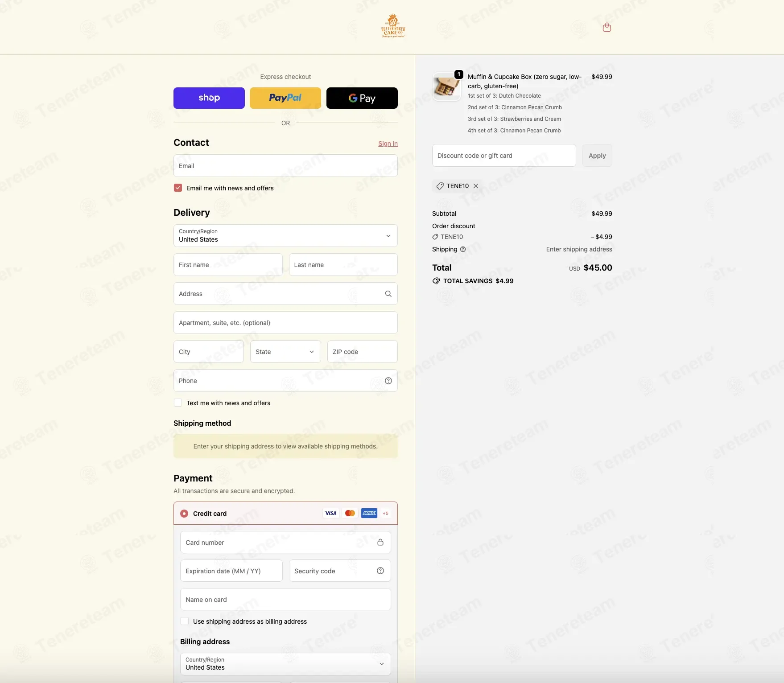Expand the State dropdown
This screenshot has width=784, height=683.
click(285, 352)
